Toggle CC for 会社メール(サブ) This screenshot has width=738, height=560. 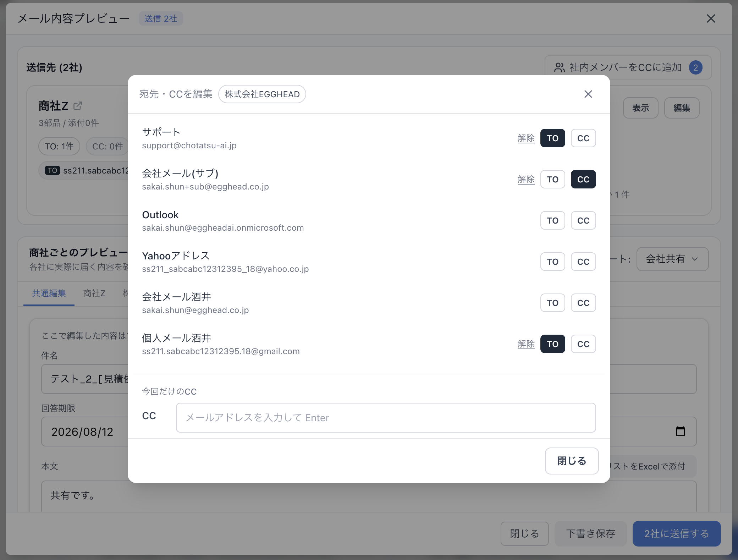(583, 179)
